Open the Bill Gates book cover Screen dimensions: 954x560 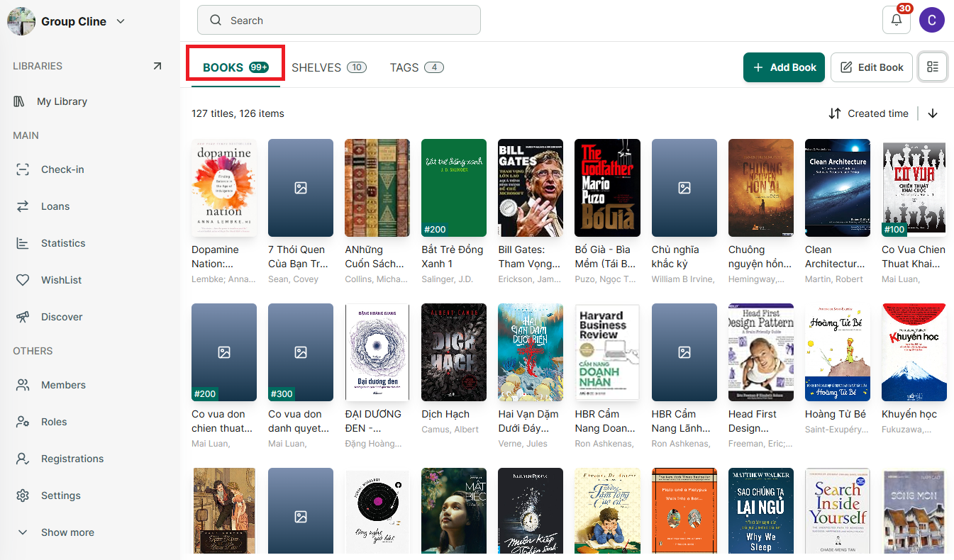click(x=531, y=188)
